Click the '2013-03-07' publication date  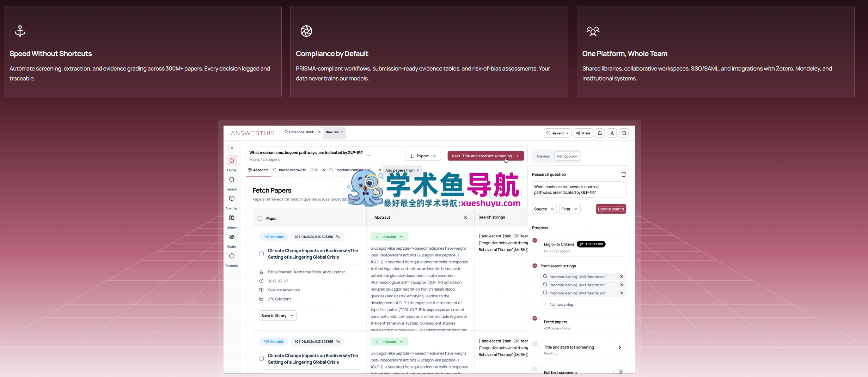pyautogui.click(x=277, y=281)
